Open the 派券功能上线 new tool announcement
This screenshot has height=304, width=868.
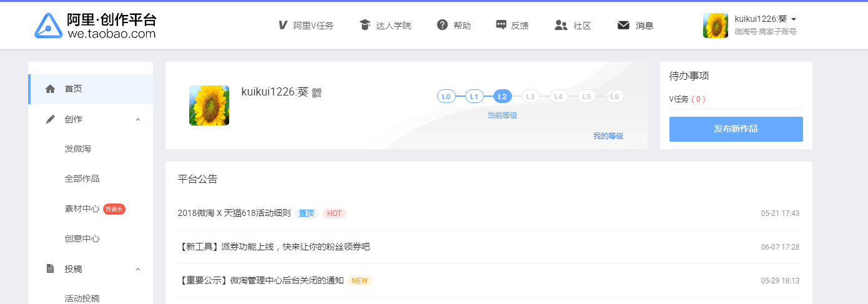(274, 247)
